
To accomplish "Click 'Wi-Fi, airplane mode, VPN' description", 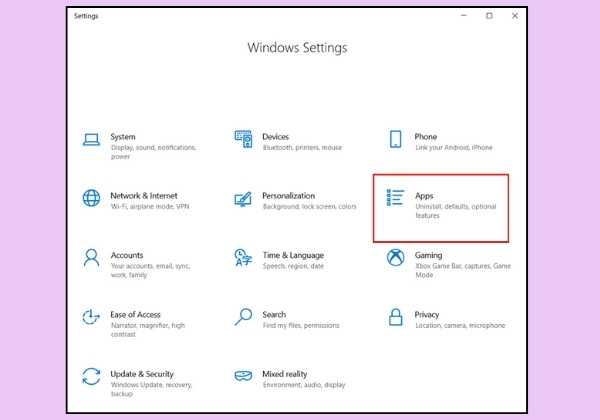I will [150, 207].
